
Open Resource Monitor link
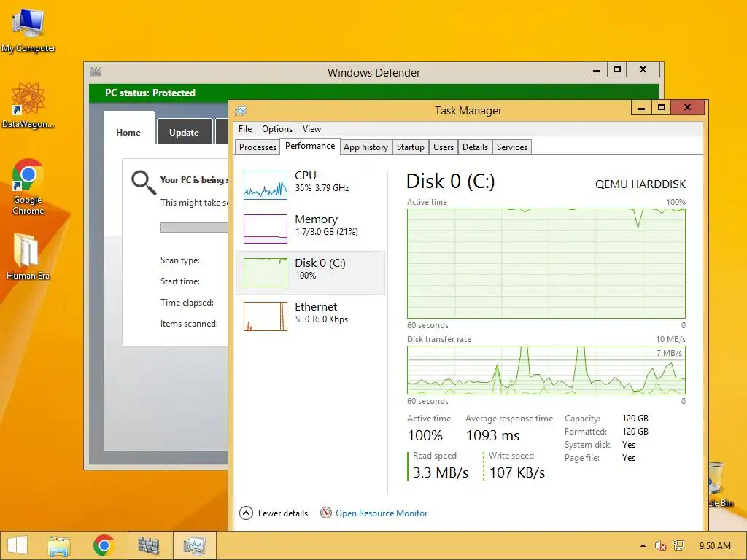point(381,513)
